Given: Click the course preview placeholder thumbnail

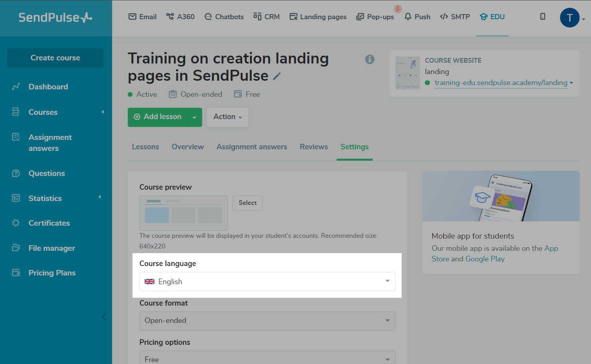Looking at the screenshot, I should tap(183, 213).
